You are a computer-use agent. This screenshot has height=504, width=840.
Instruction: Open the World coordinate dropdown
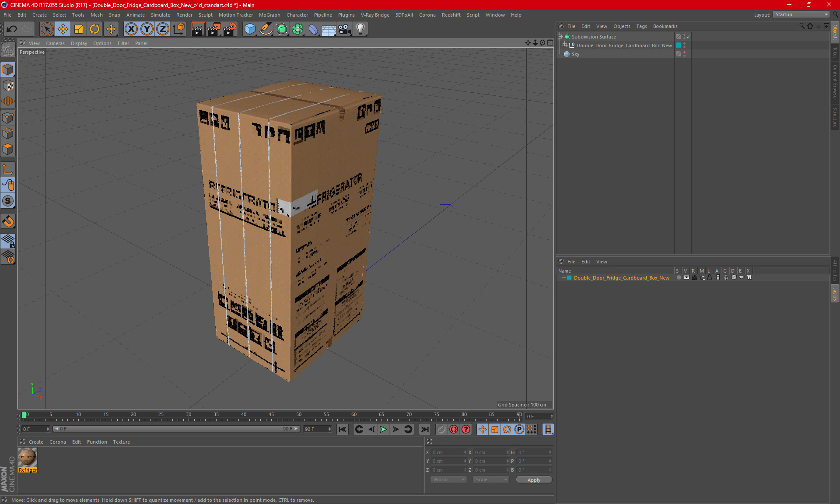pos(448,479)
